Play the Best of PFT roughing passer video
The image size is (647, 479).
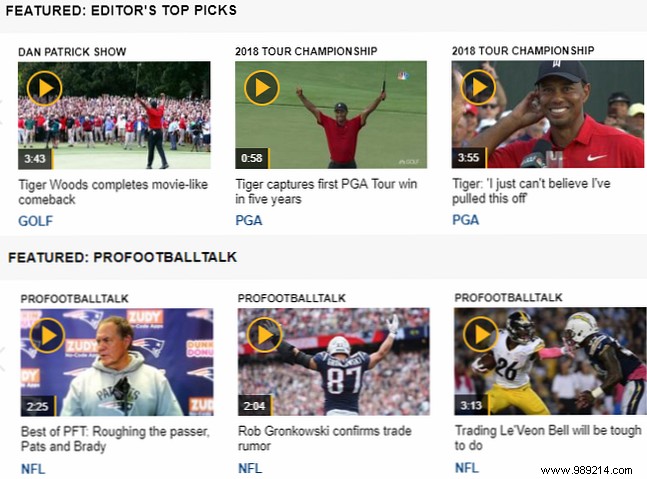pyautogui.click(x=47, y=335)
